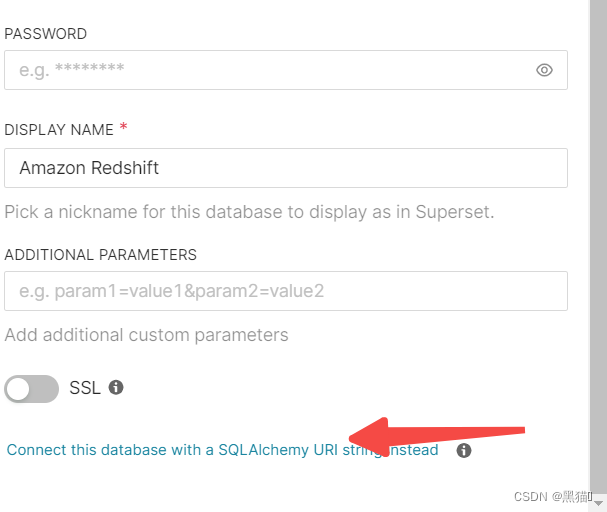Place cursor after 'Amazon Redshift' text
Screen dimensions: 607x512
click(x=160, y=168)
